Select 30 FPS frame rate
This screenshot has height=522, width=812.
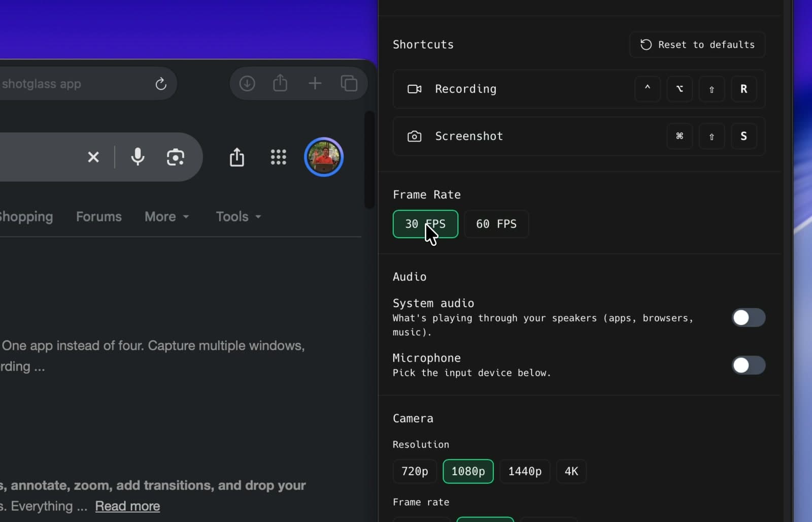(x=425, y=224)
